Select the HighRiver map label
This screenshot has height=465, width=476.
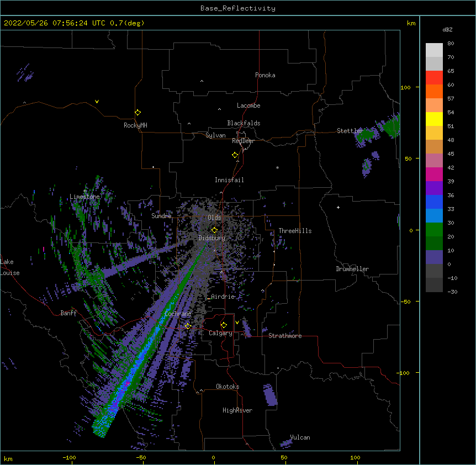coord(237,410)
